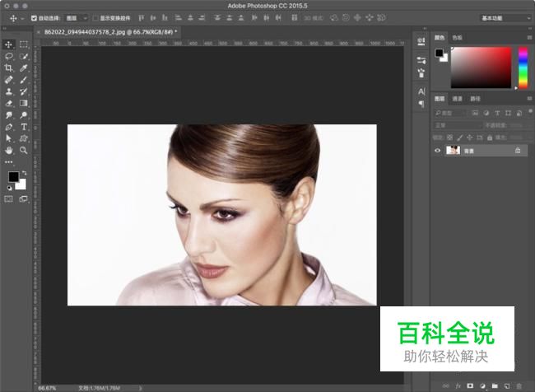Screen dimensions: 535x392
Task: Activate the Zoom tool magnifier
Action: click(24, 152)
